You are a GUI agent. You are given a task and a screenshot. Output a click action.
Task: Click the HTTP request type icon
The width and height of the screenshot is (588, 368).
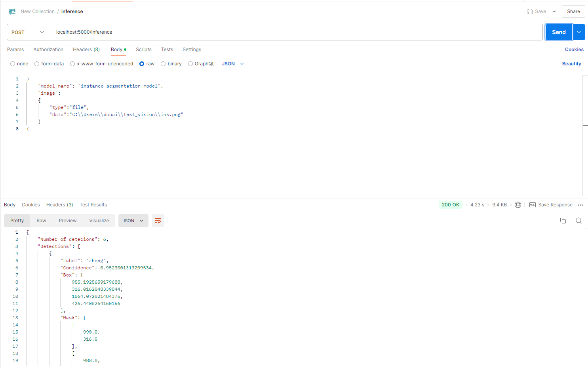coord(12,11)
